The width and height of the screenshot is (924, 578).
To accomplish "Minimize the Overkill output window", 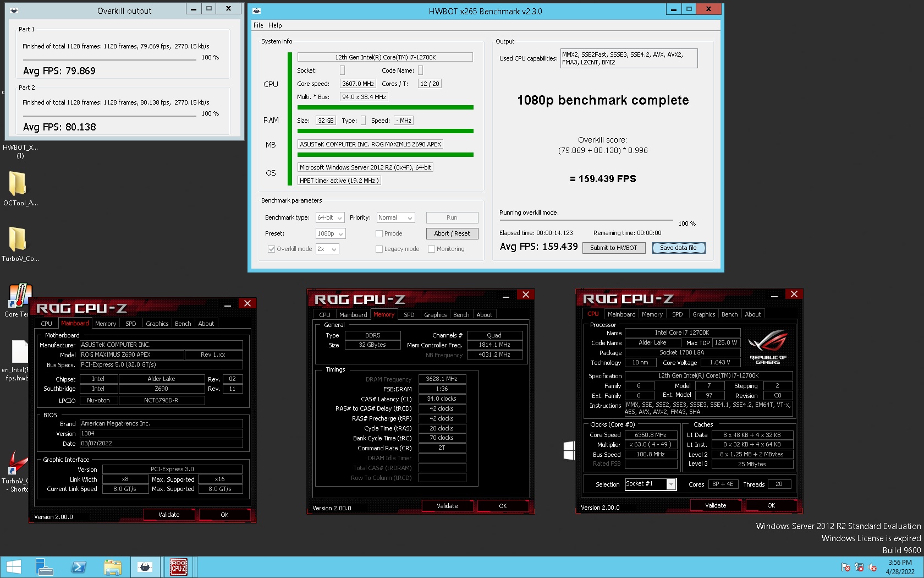I will pos(194,9).
